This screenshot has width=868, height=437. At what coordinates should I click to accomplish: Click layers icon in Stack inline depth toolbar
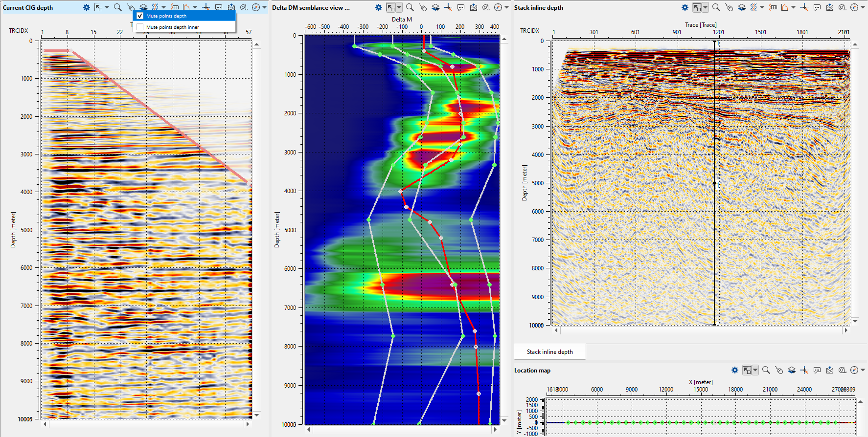[742, 7]
